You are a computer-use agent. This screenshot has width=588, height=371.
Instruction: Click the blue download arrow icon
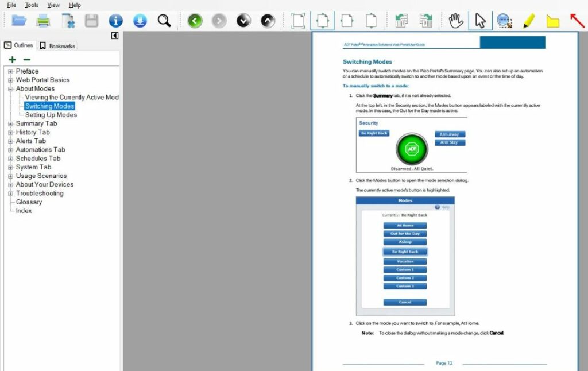140,21
